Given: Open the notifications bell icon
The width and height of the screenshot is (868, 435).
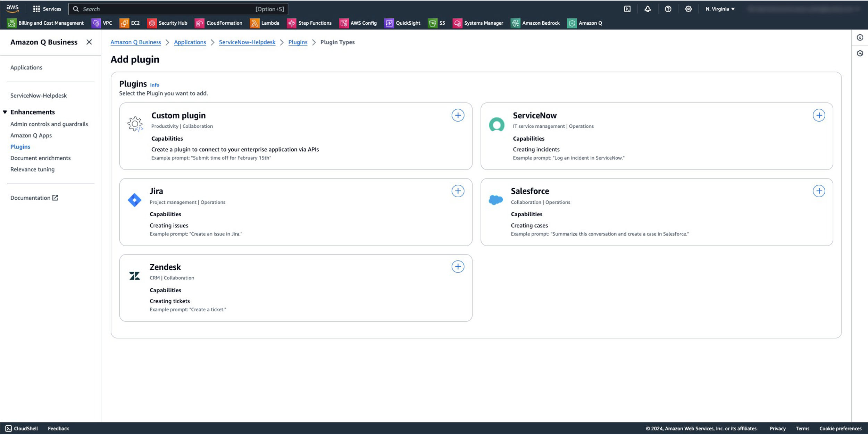Looking at the screenshot, I should click(648, 9).
